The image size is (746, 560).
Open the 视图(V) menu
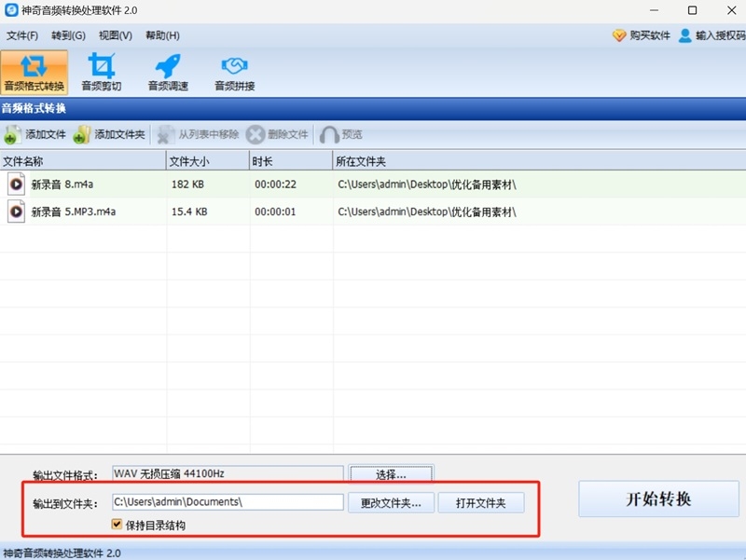point(115,35)
